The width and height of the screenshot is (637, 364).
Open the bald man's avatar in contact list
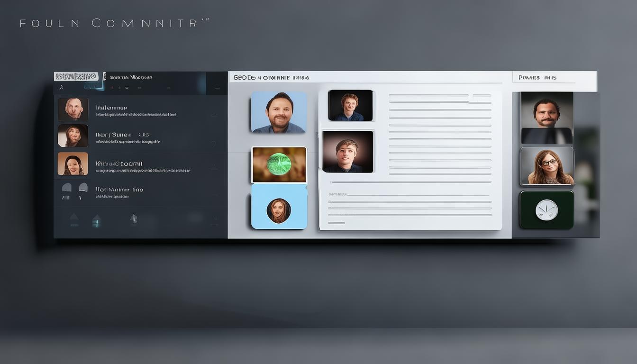pos(73,109)
